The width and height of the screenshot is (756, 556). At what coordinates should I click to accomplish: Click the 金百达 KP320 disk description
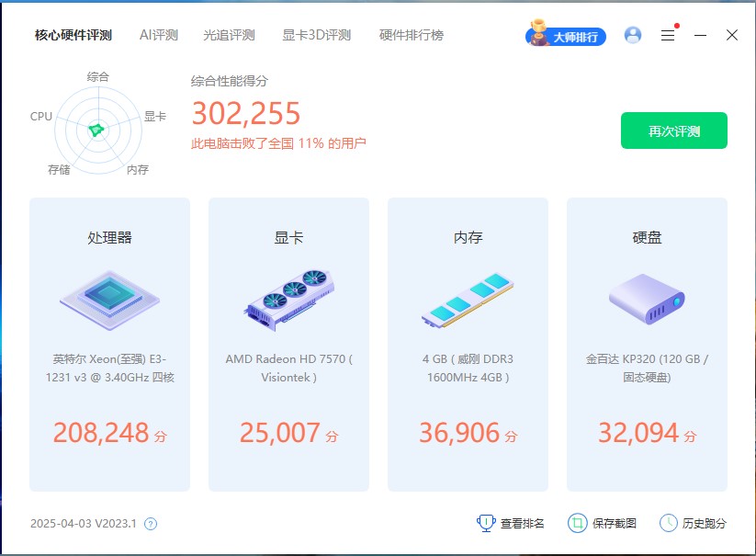tap(647, 368)
